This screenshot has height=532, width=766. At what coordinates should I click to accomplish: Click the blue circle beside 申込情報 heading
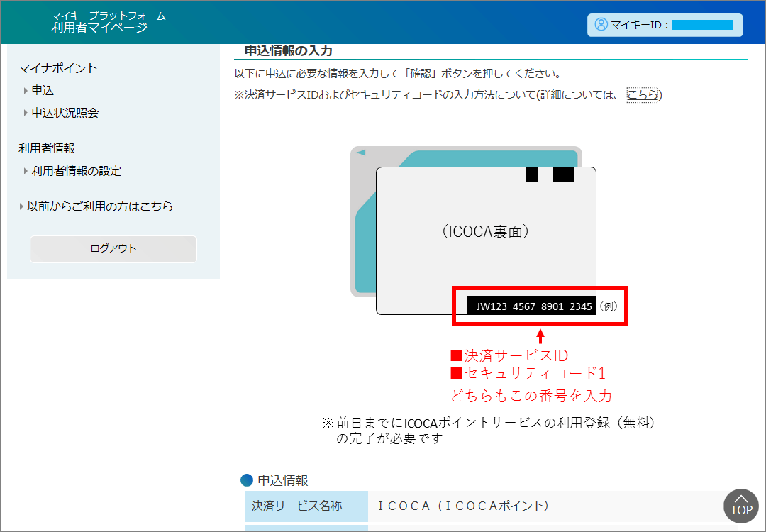point(248,480)
